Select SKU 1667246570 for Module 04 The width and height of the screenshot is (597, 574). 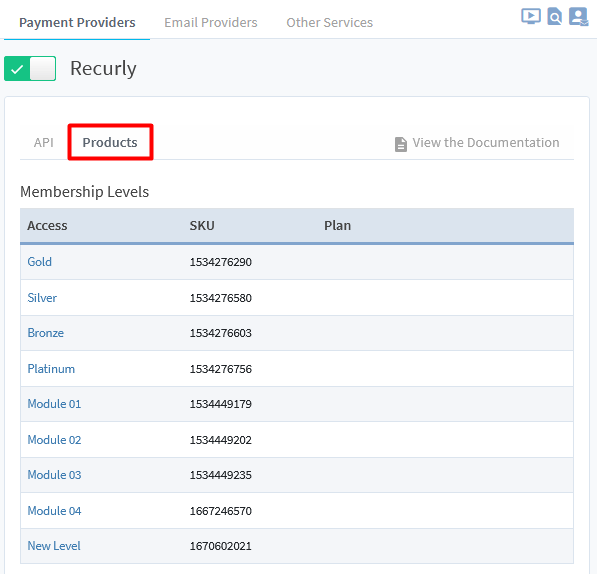click(221, 511)
